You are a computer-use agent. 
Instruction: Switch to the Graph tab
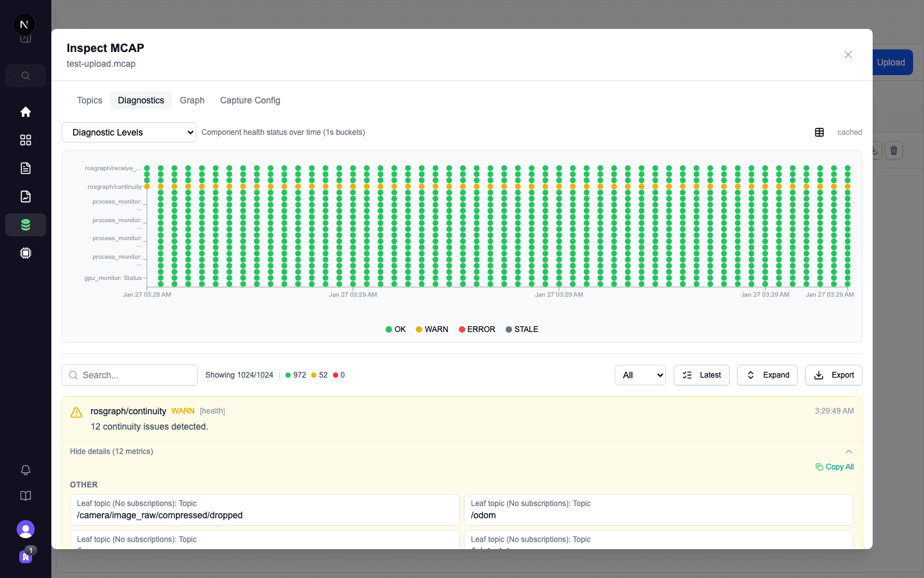pos(192,100)
